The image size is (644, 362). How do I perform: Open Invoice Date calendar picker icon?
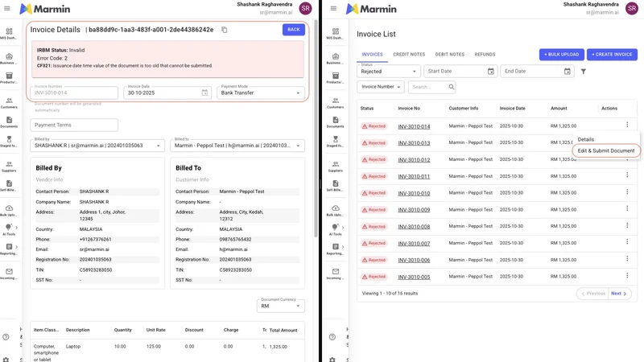(204, 93)
